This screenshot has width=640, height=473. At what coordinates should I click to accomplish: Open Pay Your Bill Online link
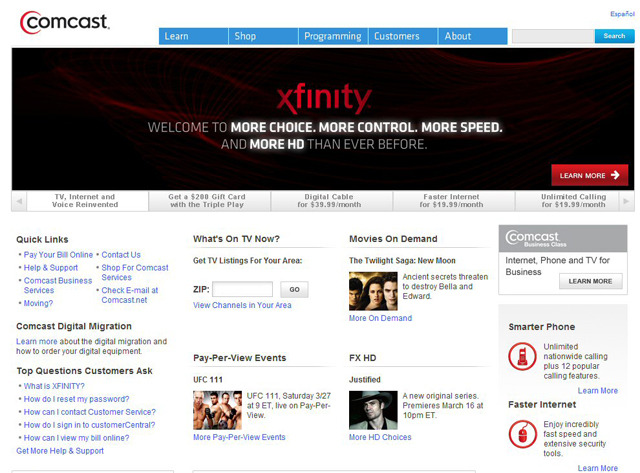(58, 255)
